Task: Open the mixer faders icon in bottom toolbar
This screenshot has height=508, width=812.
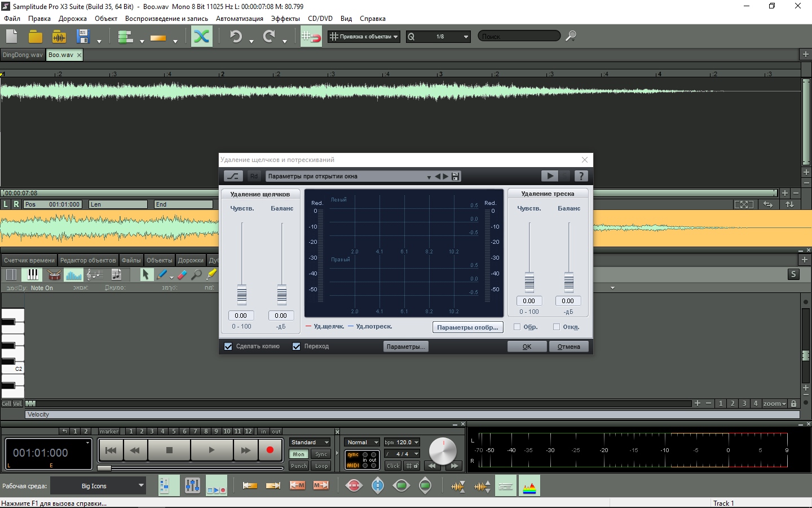Action: [192, 486]
